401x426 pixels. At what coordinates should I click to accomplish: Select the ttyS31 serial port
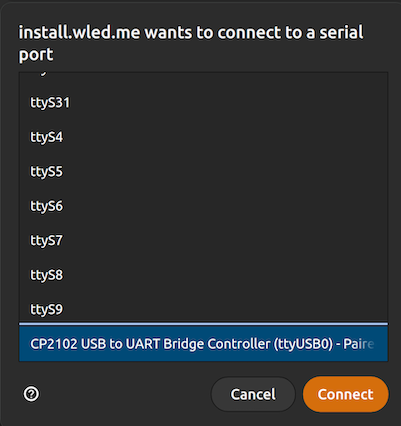204,103
